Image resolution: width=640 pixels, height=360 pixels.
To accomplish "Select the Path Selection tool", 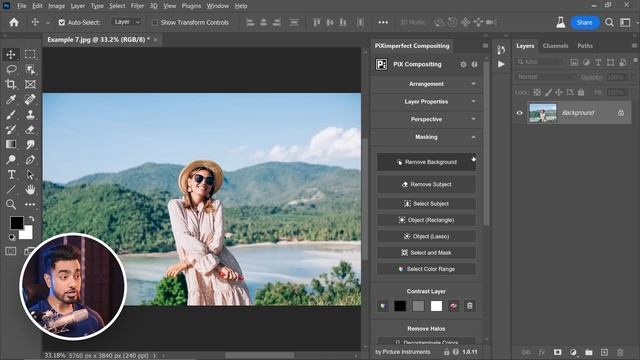I will [30, 175].
